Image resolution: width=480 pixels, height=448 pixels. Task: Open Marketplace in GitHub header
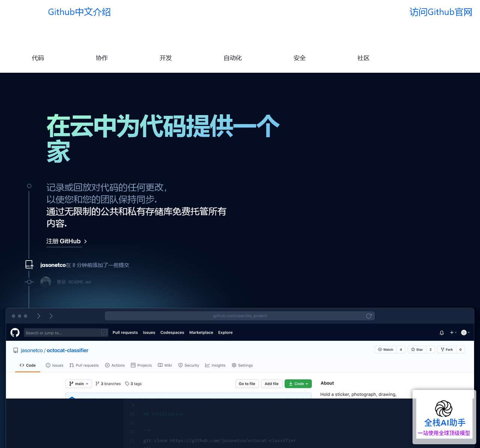(x=201, y=333)
